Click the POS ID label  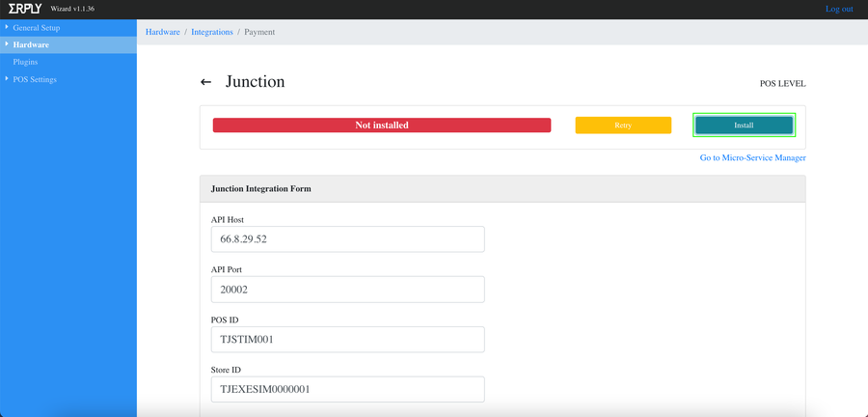pyautogui.click(x=225, y=320)
